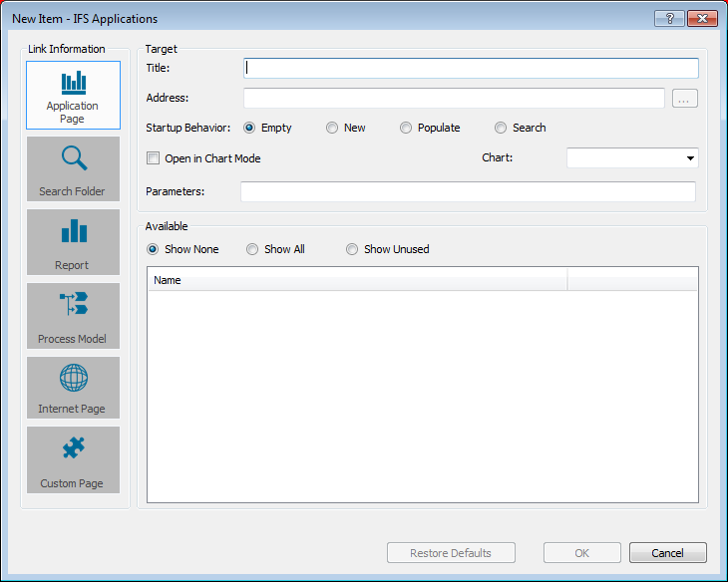
Task: Click into the Title text field
Action: pos(471,68)
